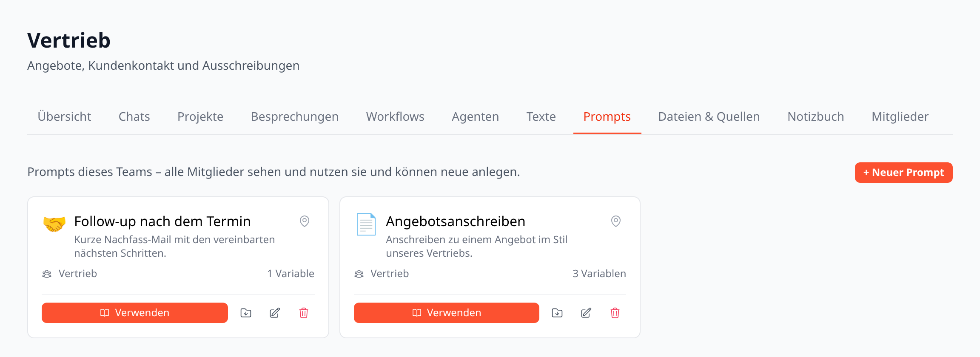This screenshot has width=980, height=357.
Task: Open the Projekte tab
Action: point(200,116)
